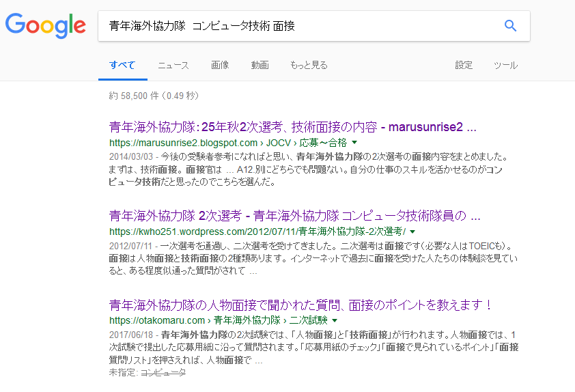Screen dimensions: 575x392
Task: Select the すべて tab
Action: coord(122,66)
